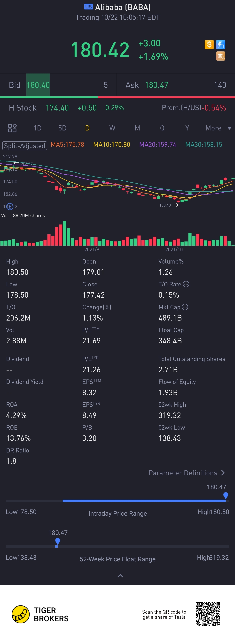Screen dimensions: 235x644
Task: Toggle the Split-Adjusted button
Action: 25,146
